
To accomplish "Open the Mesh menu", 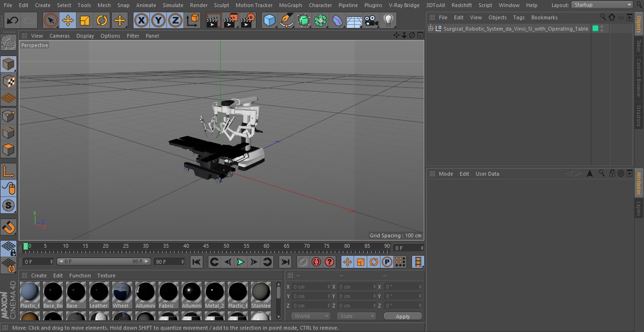I will point(104,5).
